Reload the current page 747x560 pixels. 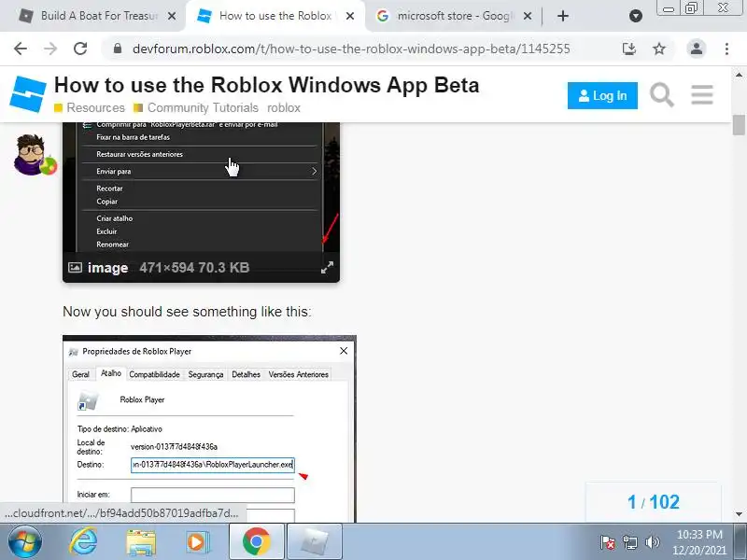[80, 49]
